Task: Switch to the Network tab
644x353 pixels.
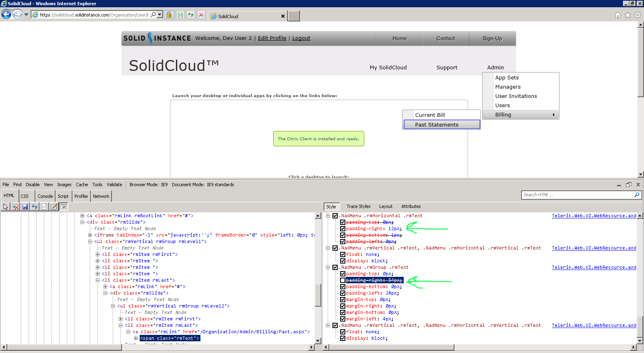Action: point(101,196)
